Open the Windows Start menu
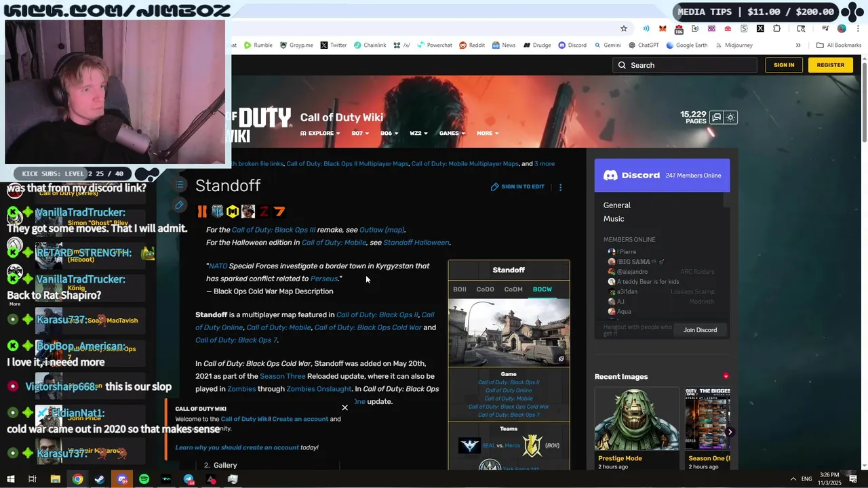The height and width of the screenshot is (488, 868). pos(10,479)
